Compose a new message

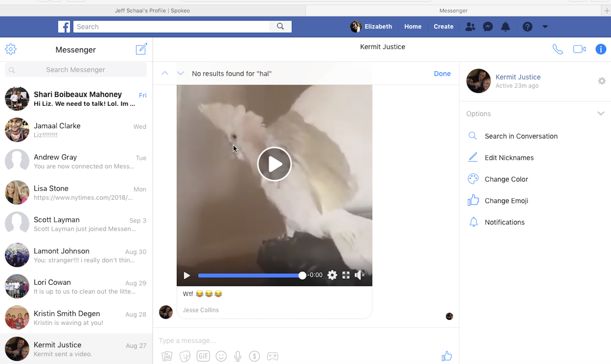click(x=141, y=49)
